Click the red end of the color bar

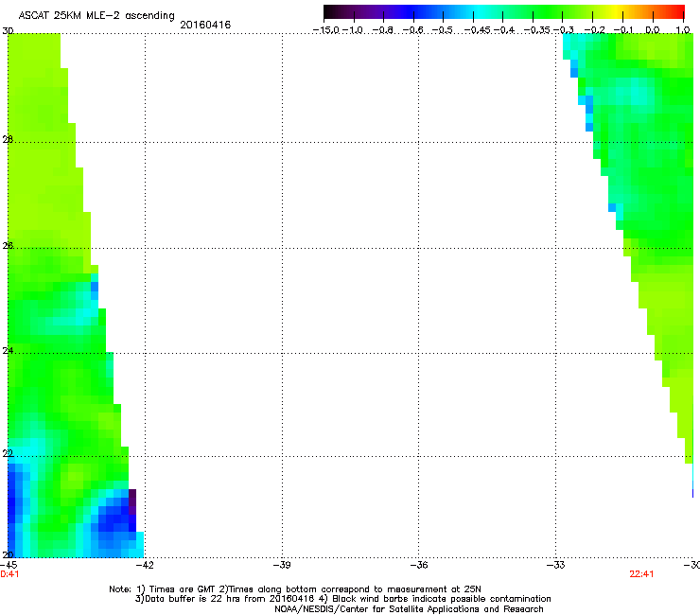tap(677, 11)
